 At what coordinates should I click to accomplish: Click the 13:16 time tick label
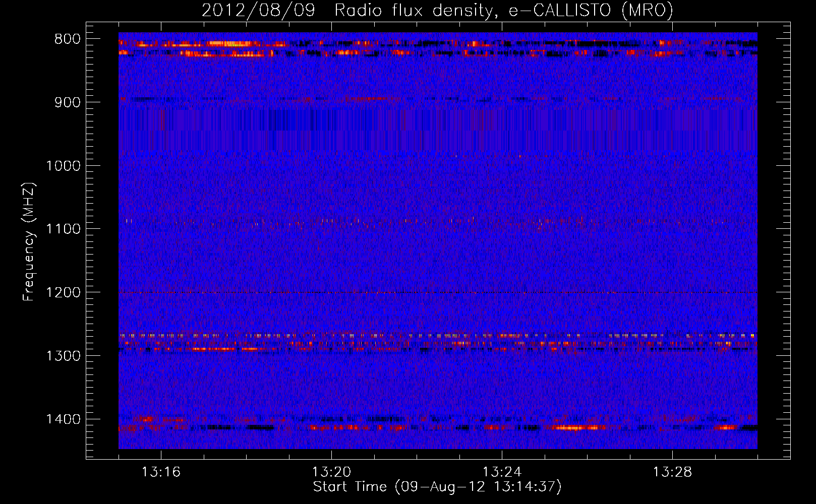tap(161, 472)
